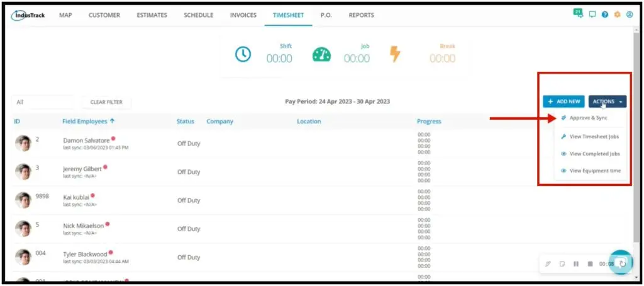
Task: Select Damon Salvatore employee name
Action: click(86, 140)
